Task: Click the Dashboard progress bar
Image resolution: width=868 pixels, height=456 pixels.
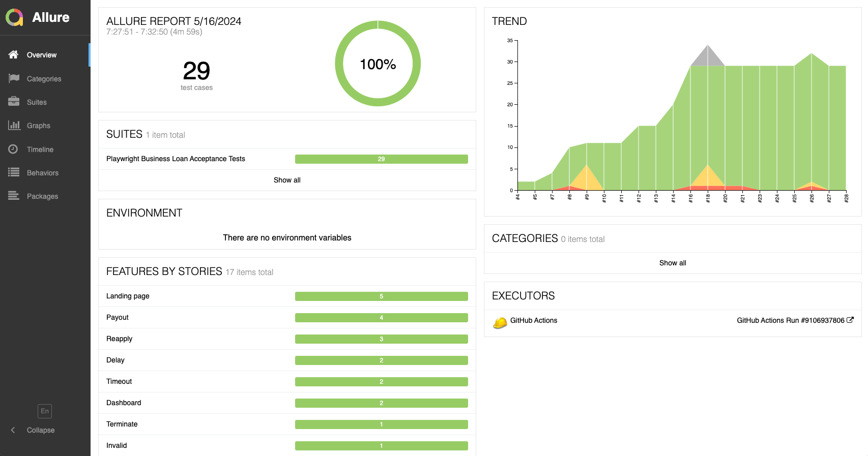Action: click(x=382, y=403)
